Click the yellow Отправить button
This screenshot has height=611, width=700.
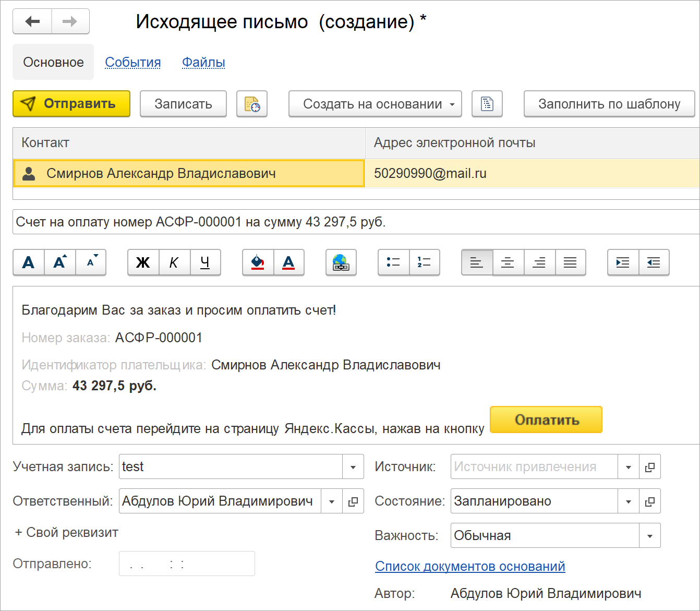(x=71, y=104)
